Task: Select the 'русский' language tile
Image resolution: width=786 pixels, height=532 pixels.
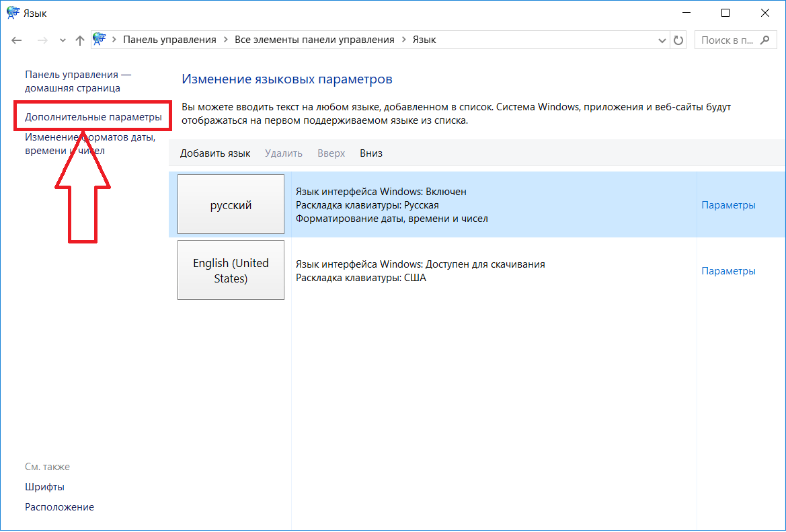Action: (x=231, y=204)
